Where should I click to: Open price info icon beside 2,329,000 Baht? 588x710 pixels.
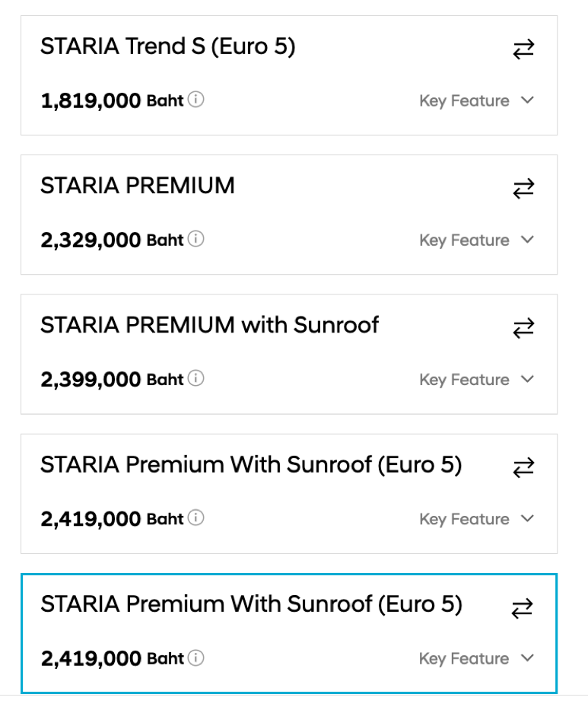pyautogui.click(x=195, y=239)
